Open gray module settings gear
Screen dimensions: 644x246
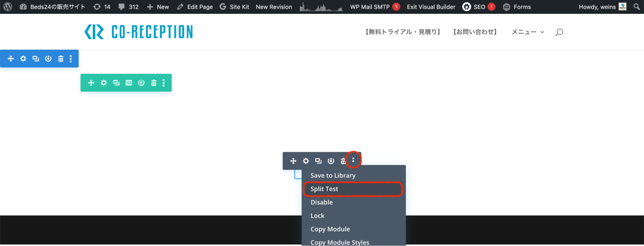click(306, 161)
